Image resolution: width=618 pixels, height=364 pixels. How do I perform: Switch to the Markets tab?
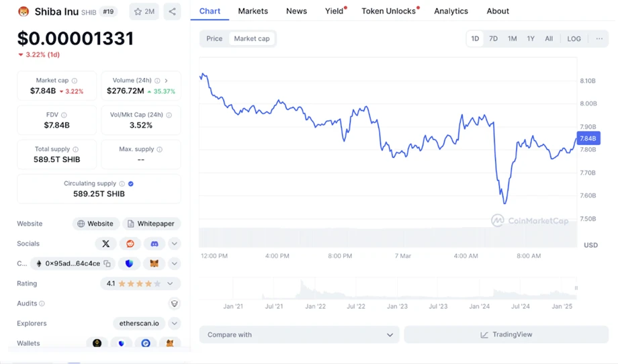click(253, 11)
